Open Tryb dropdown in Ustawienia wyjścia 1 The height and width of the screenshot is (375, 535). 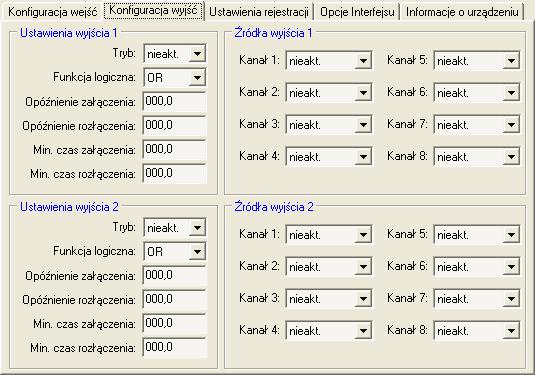(175, 54)
